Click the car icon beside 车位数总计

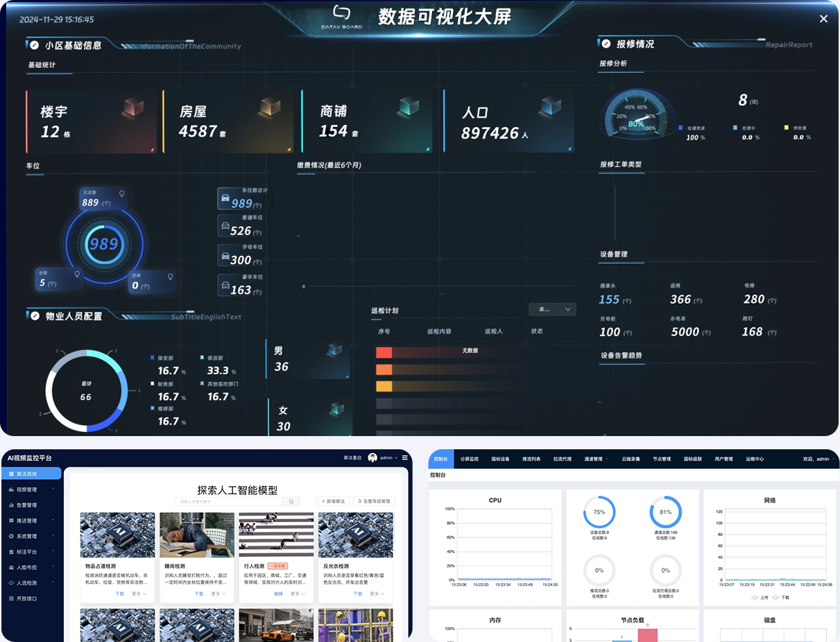tap(225, 198)
